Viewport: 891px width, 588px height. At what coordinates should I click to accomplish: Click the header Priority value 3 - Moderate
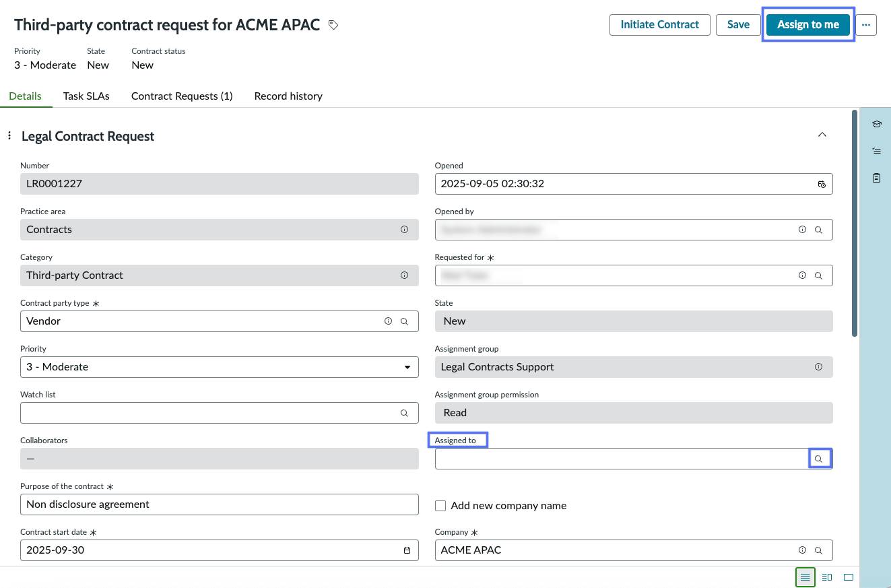pos(45,65)
